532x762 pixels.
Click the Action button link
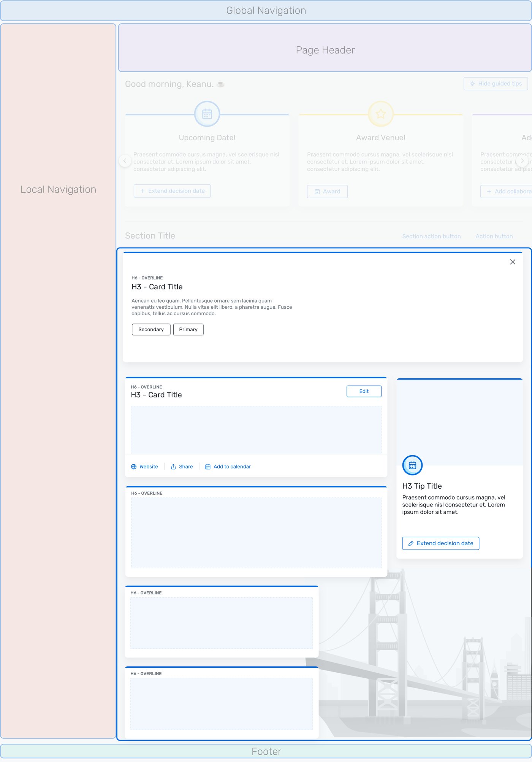(494, 236)
